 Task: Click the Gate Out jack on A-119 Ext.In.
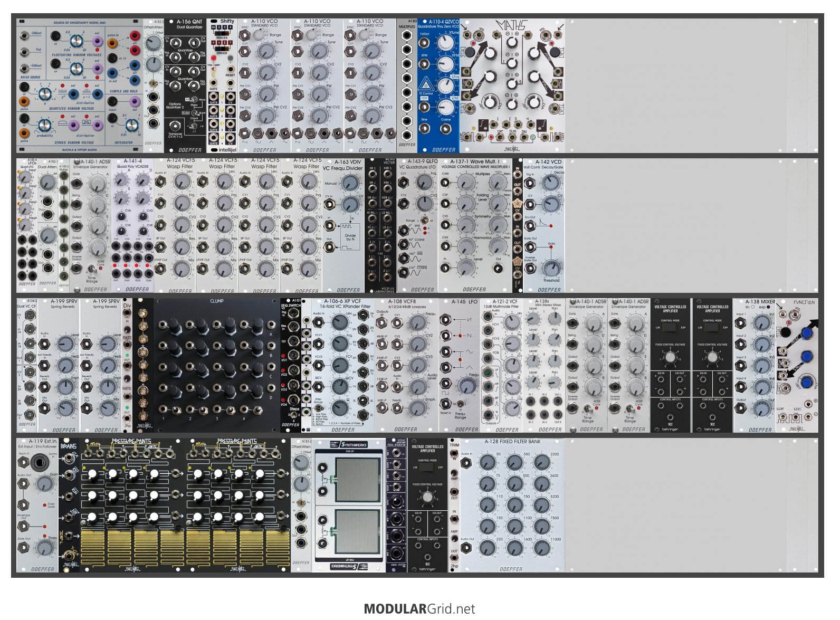[24, 549]
